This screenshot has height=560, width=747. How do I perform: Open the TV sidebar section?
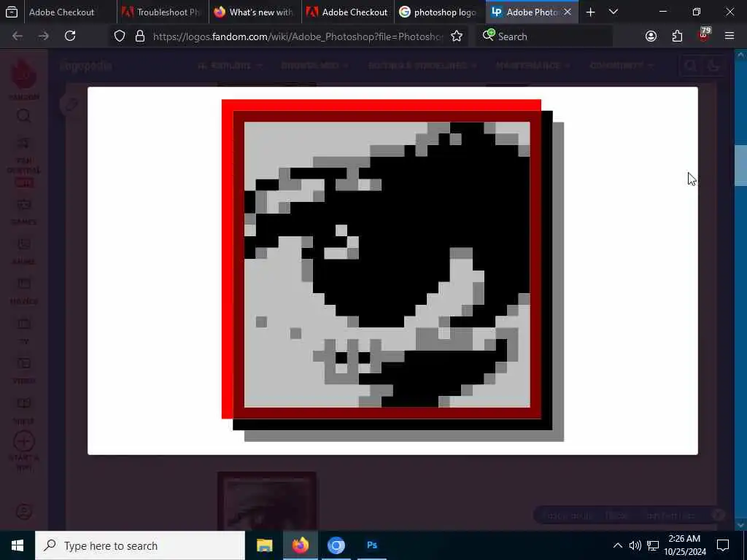click(24, 332)
